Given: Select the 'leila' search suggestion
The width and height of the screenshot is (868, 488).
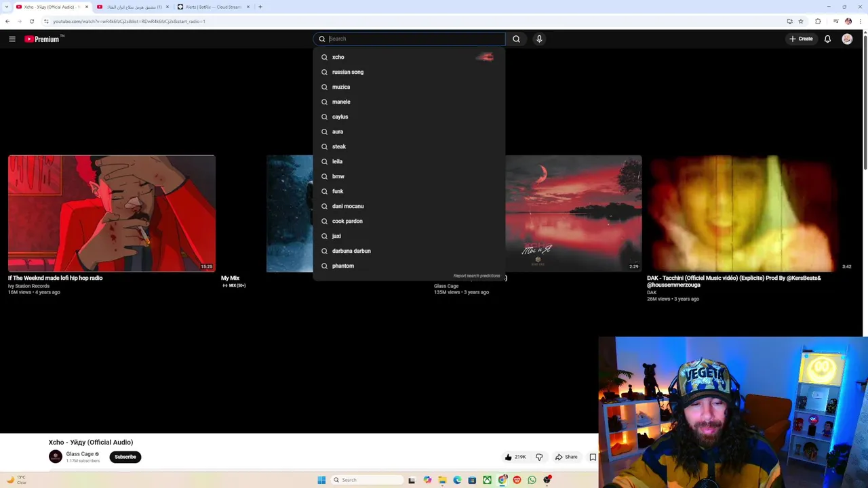Looking at the screenshot, I should pyautogui.click(x=409, y=161).
